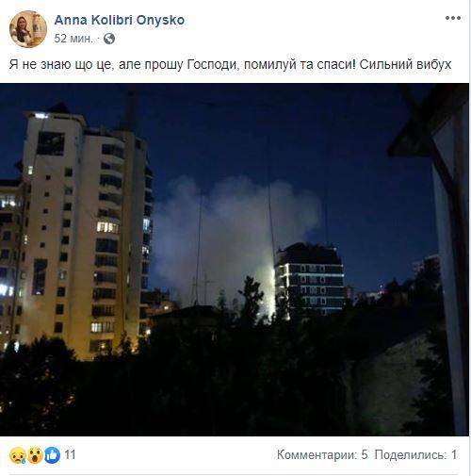471x476 pixels.
Task: Open the list of 11 reactions
Action: [70, 455]
